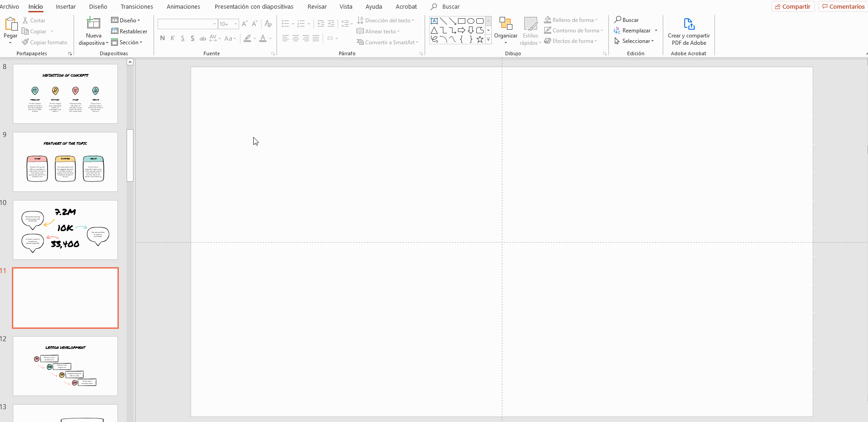The height and width of the screenshot is (422, 868).
Task: Select the rectangle shape
Action: pyautogui.click(x=462, y=21)
